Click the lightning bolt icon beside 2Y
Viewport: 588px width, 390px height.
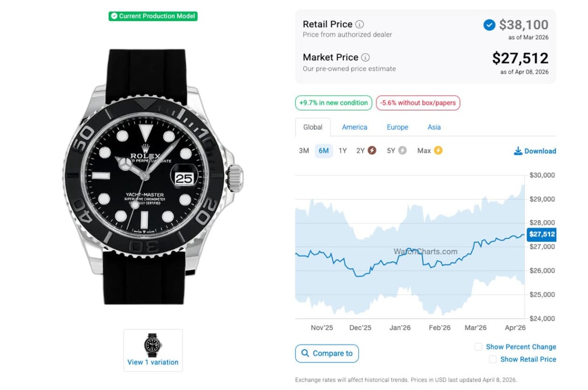click(x=372, y=151)
